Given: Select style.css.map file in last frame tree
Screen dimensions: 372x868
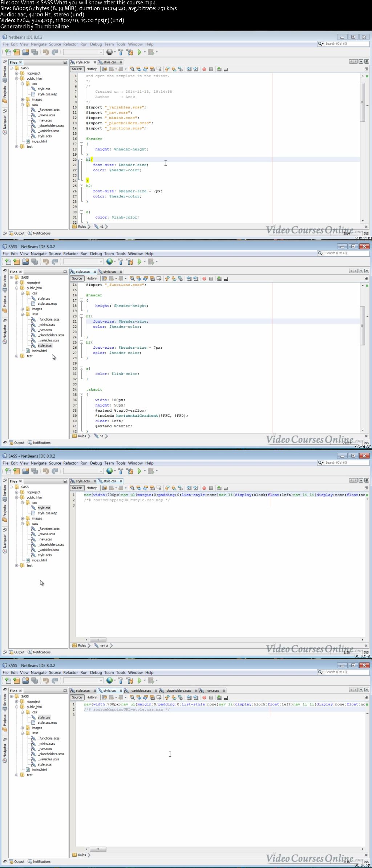Looking at the screenshot, I should (x=47, y=723).
